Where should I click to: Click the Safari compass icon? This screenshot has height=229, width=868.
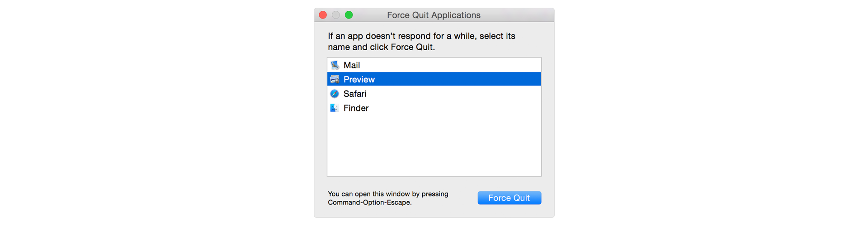(x=335, y=94)
